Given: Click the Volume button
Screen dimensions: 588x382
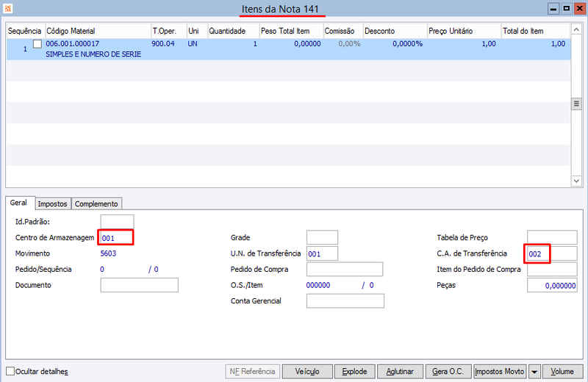Looking at the screenshot, I should click(x=562, y=372).
